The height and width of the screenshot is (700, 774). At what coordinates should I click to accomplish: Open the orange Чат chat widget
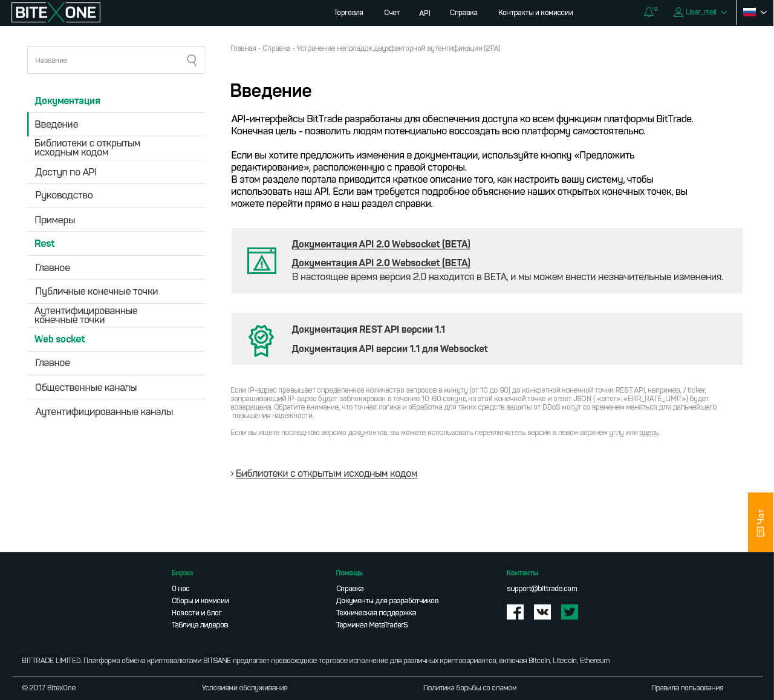pos(761,522)
